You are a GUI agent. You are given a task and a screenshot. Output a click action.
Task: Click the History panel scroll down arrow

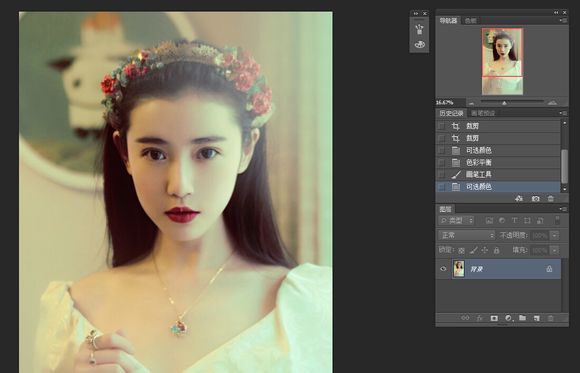click(564, 189)
